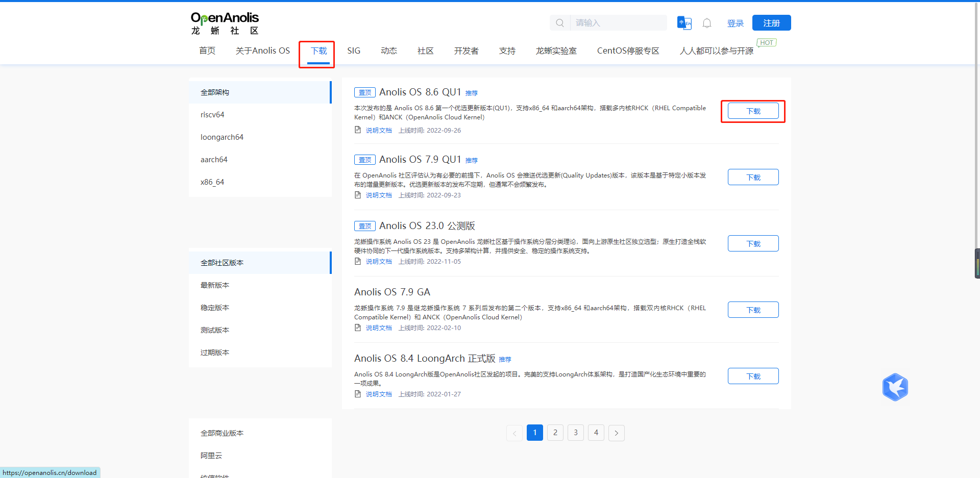Click the floating blue feedback bird icon
Image resolution: width=980 pixels, height=478 pixels.
tap(895, 387)
